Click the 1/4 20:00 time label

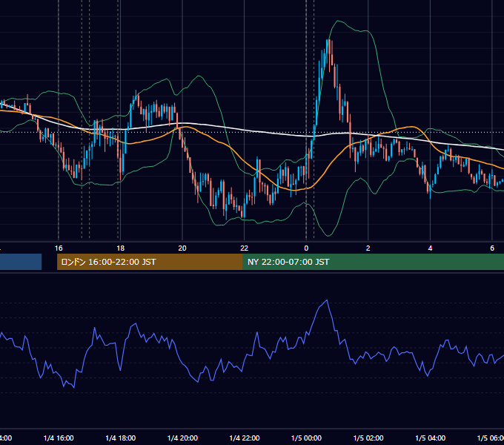pyautogui.click(x=182, y=438)
